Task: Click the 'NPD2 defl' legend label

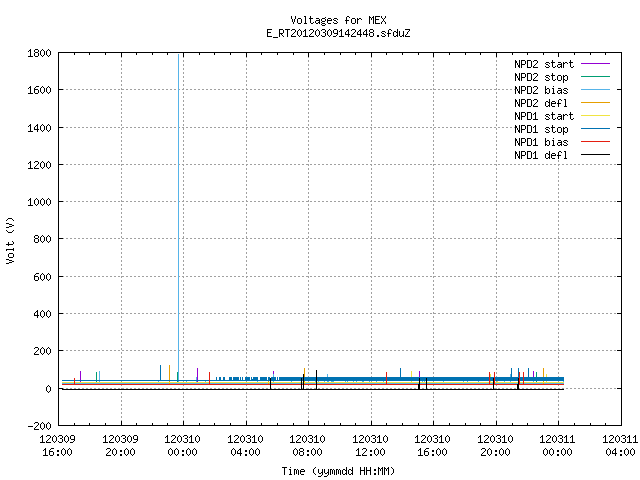Action: (x=541, y=103)
